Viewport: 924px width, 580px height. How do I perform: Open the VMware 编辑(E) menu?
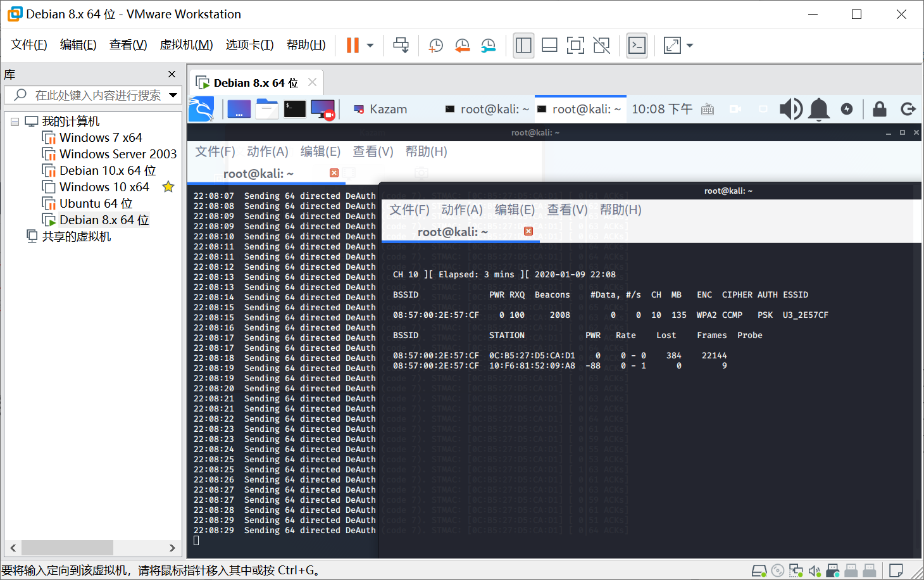78,45
